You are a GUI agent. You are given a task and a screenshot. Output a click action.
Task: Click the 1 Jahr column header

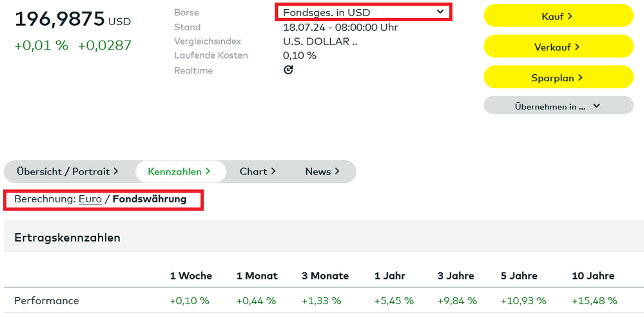390,276
